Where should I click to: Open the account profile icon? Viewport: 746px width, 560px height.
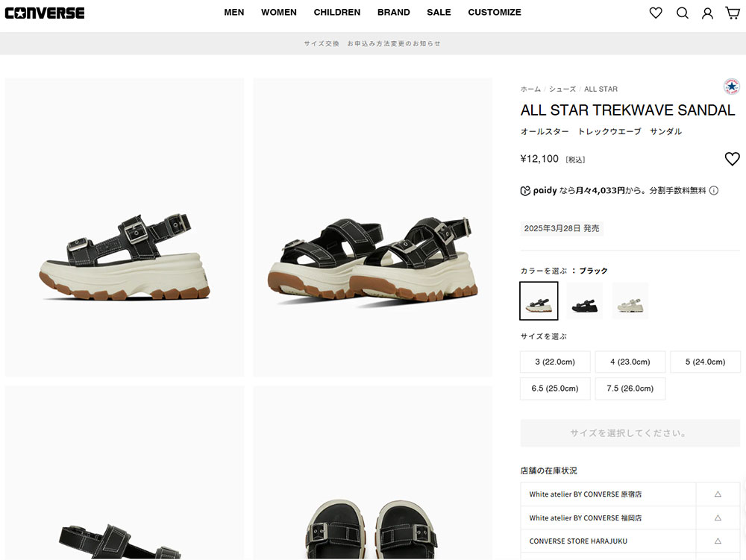pos(707,13)
